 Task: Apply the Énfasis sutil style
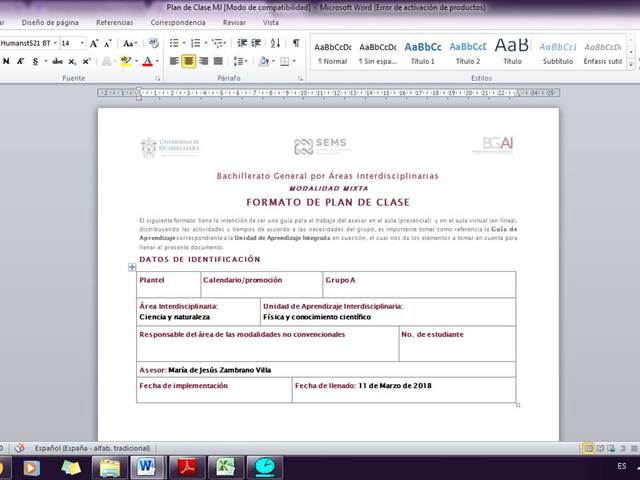click(603, 53)
